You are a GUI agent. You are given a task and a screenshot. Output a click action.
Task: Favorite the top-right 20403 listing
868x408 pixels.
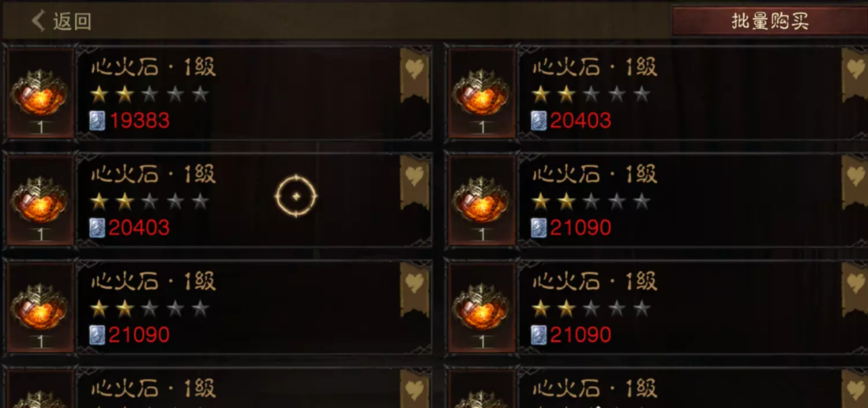(x=855, y=75)
